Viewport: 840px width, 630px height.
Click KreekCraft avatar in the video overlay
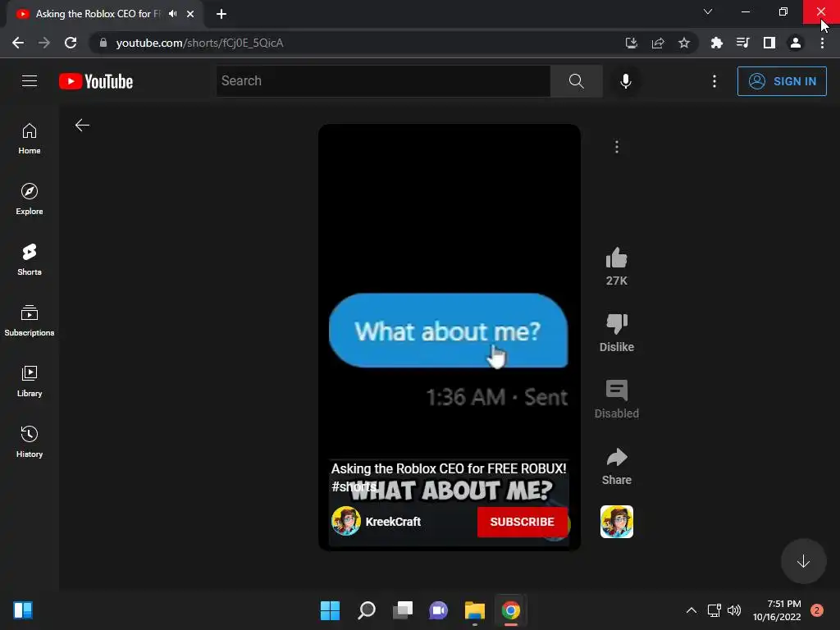tap(346, 521)
